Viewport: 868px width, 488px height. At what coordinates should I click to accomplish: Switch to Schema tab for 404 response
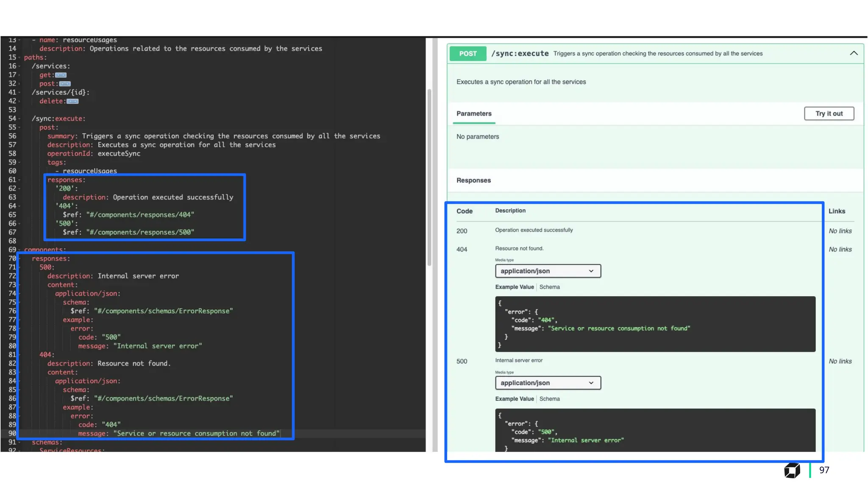pyautogui.click(x=549, y=287)
